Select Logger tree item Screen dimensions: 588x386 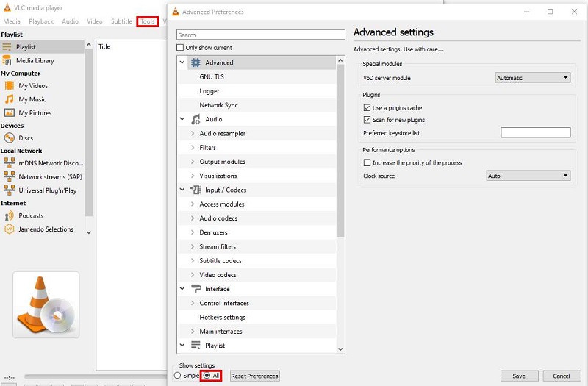[209, 90]
